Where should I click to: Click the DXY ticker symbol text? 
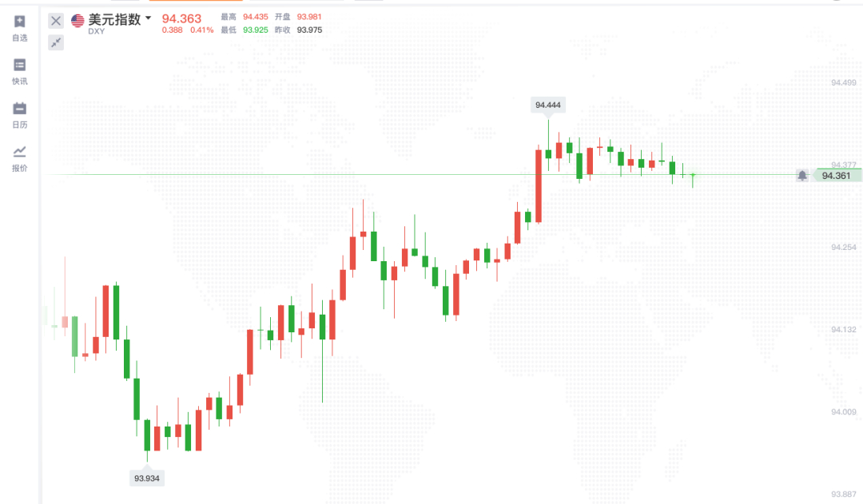point(96,31)
